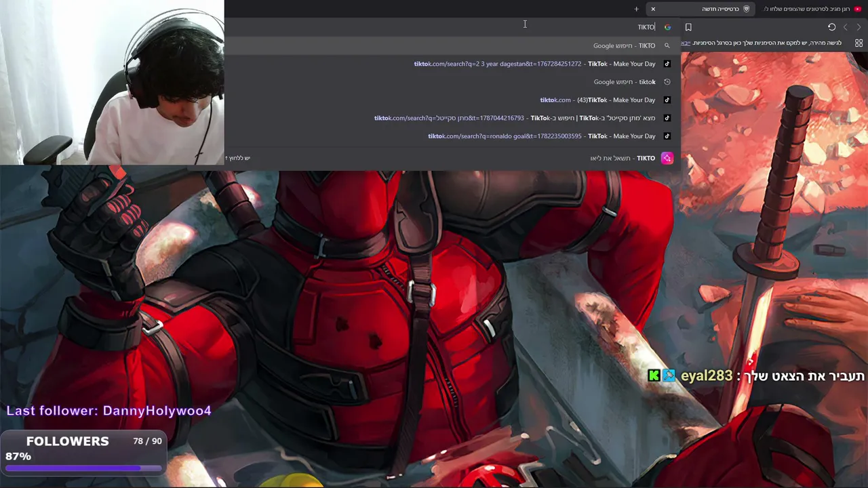868x488 pixels.
Task: Click the '87%' follower goal percentage
Action: (18, 457)
